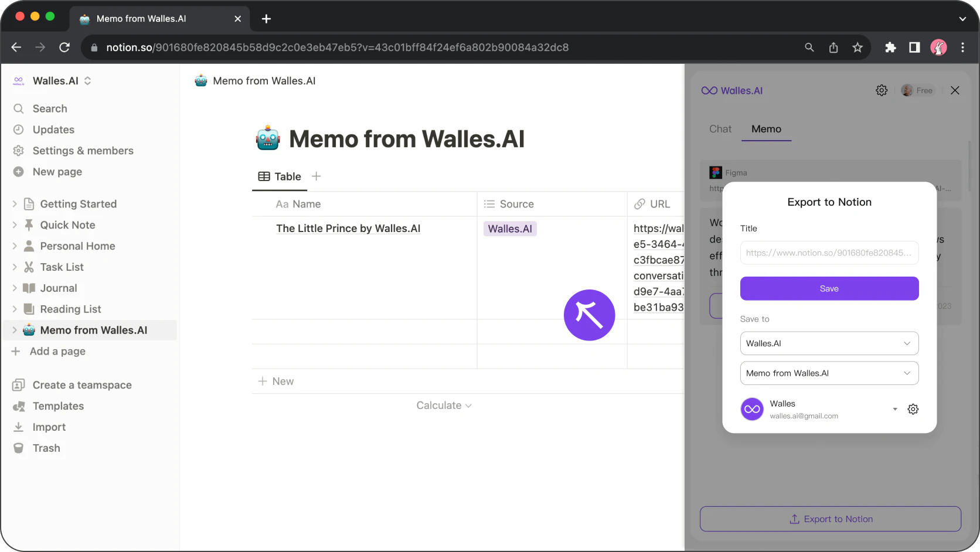
Task: Click the Import icon in the sidebar
Action: tap(19, 427)
